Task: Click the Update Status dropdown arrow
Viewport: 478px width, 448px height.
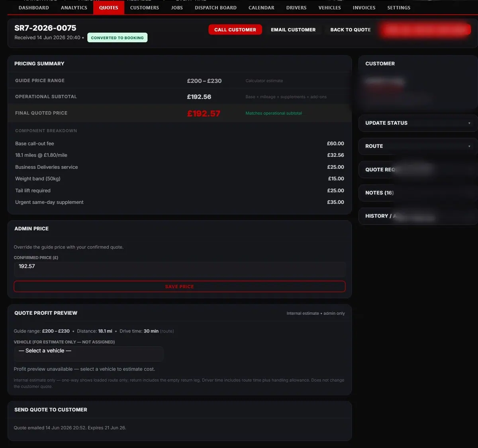Action: 469,123
